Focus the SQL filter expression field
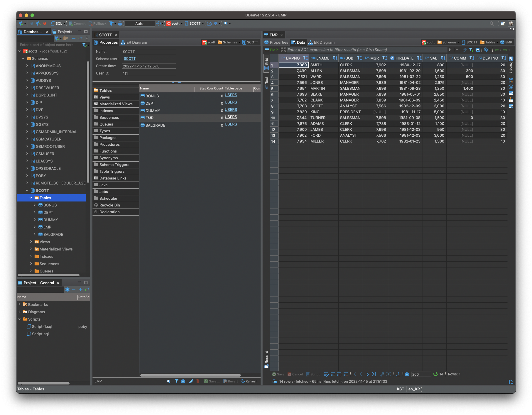Image resolution: width=532 pixels, height=415 pixels. point(367,50)
